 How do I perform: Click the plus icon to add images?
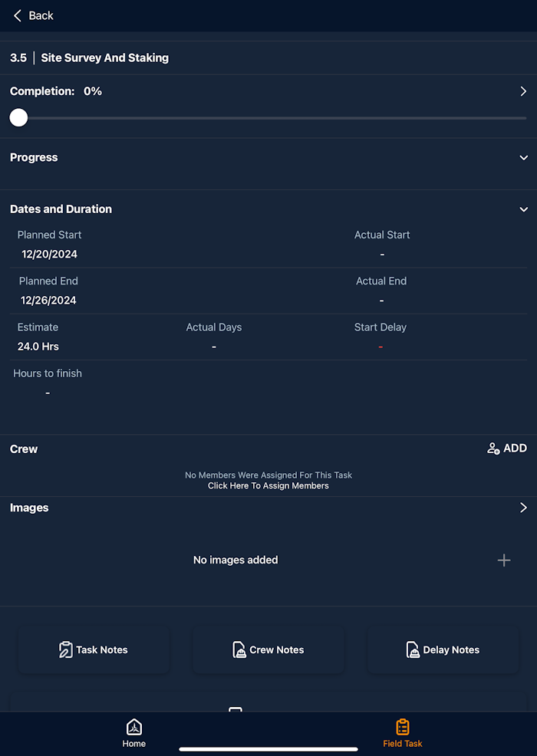504,560
